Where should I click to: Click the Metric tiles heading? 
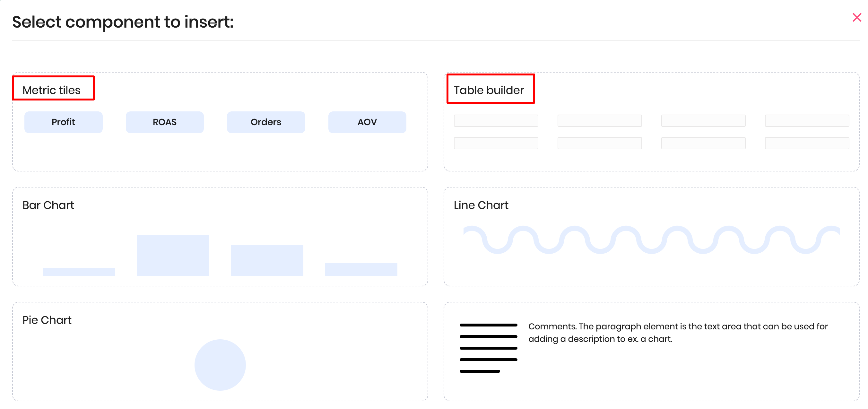click(52, 90)
